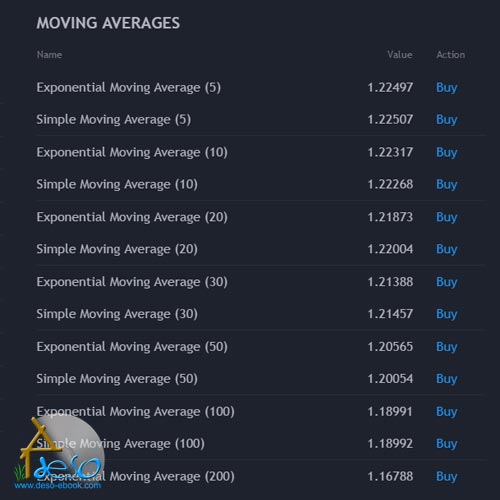
Task: Select Buy action for Exponential Moving Average (10)
Action: [x=446, y=152]
